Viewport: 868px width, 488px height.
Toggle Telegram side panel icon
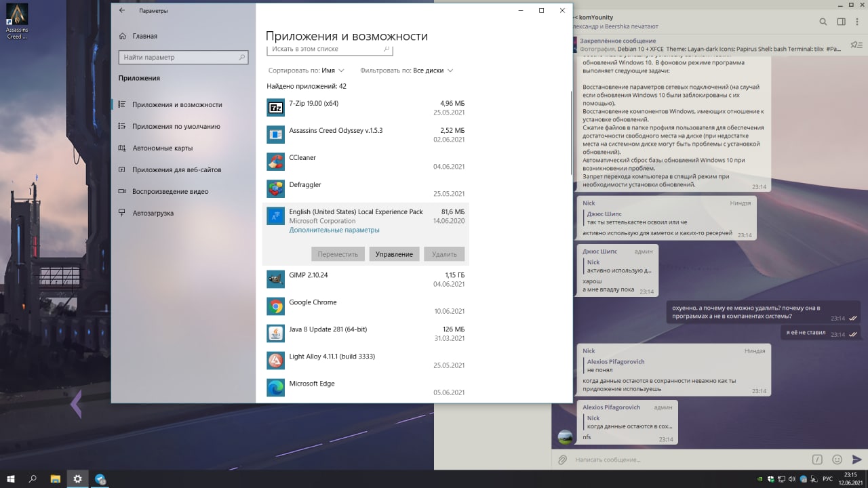841,22
